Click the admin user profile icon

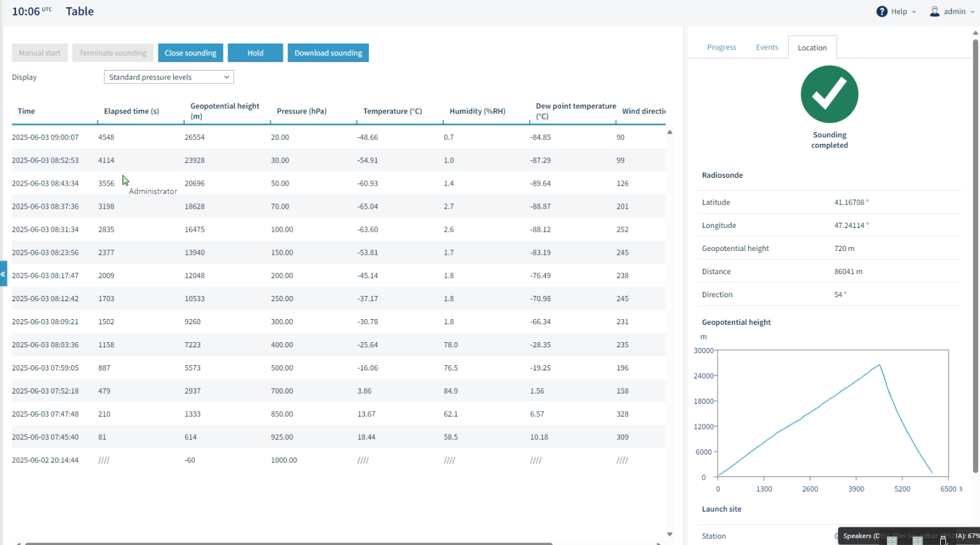(x=934, y=12)
